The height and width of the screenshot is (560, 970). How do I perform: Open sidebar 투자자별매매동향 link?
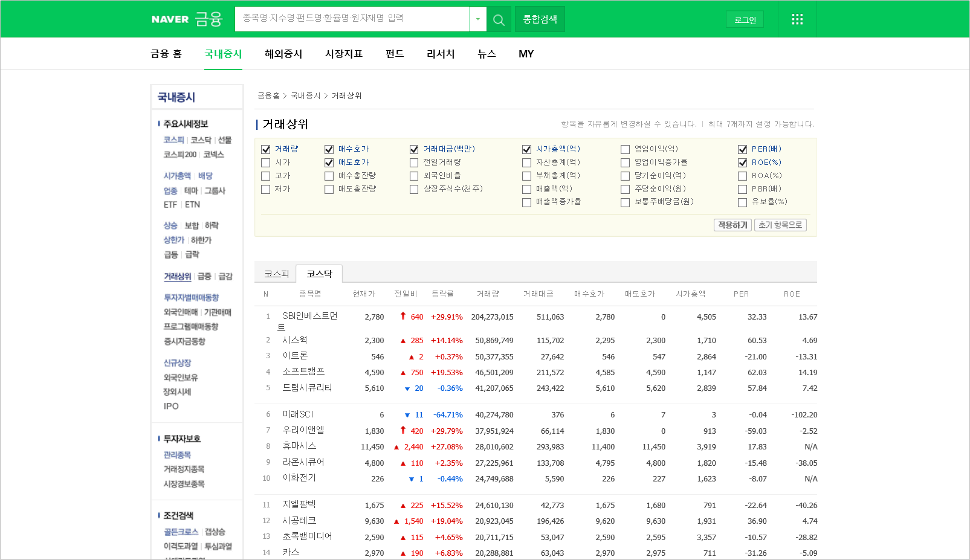[192, 298]
